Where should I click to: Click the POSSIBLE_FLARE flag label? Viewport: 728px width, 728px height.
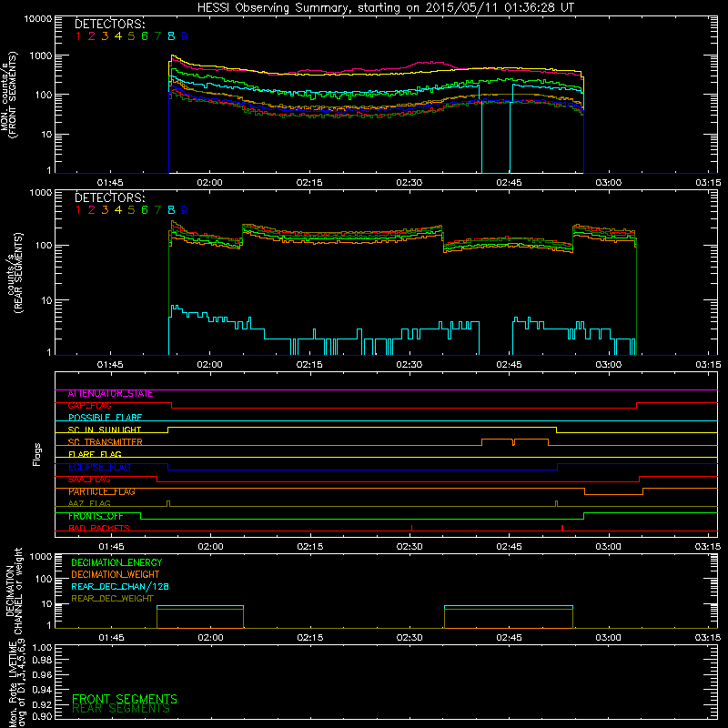point(105,418)
